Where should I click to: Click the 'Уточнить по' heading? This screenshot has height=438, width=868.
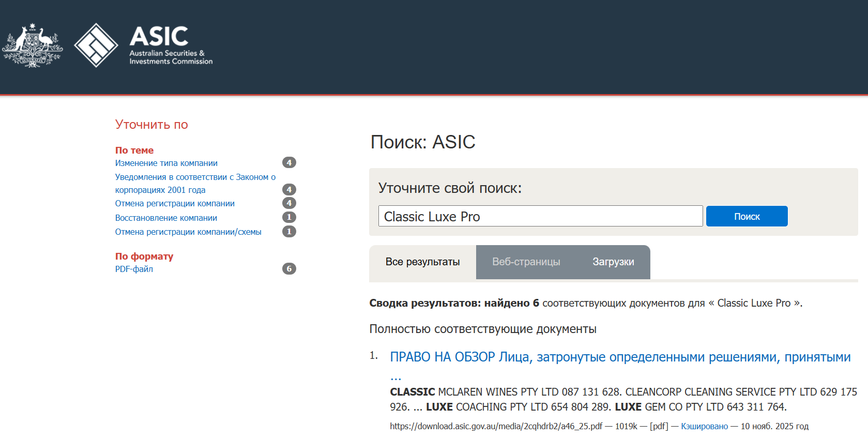tap(151, 125)
